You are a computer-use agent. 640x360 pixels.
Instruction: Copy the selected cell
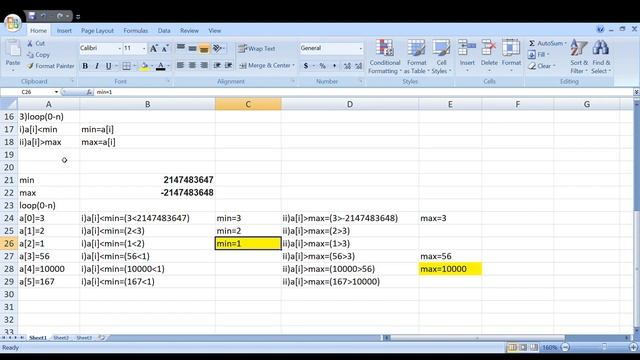coord(38,55)
